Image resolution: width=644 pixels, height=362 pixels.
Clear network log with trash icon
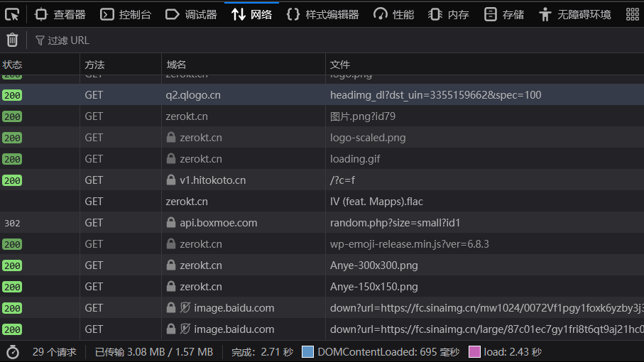[12, 40]
